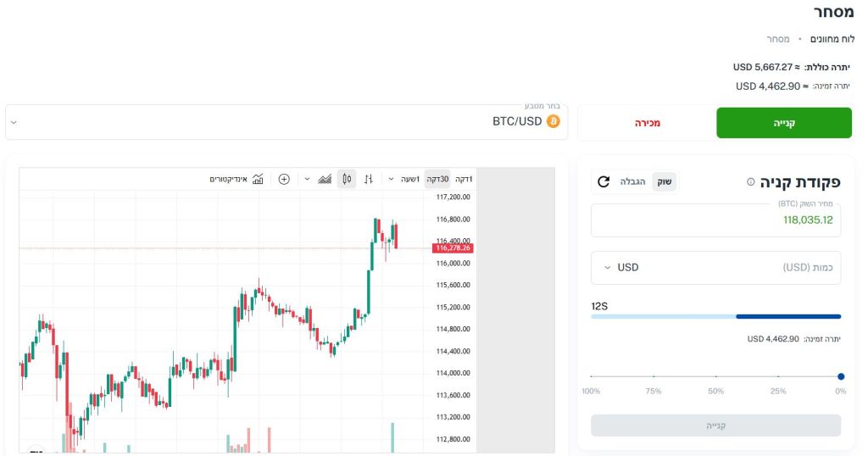This screenshot has width=868, height=456.
Task: Select the area chart type icon
Action: tap(324, 179)
